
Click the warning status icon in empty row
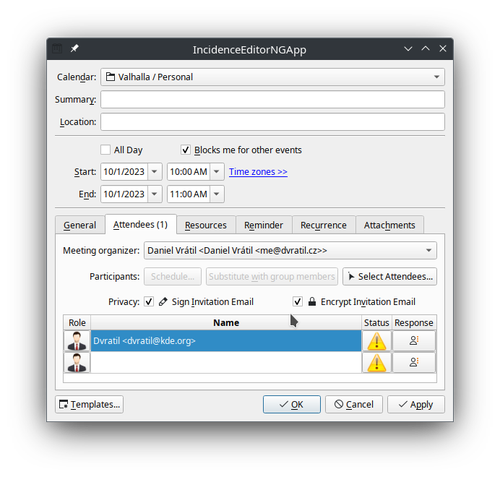(377, 363)
